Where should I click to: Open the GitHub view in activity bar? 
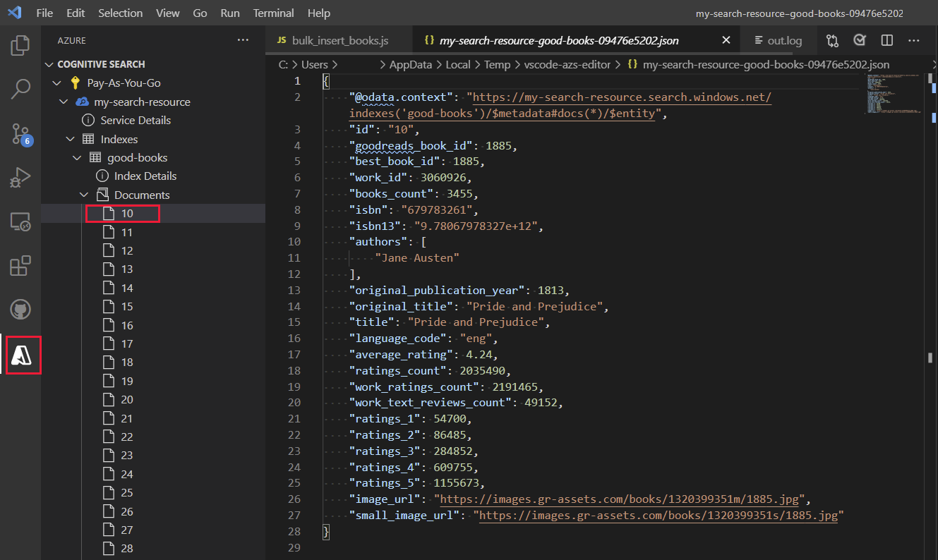click(x=20, y=309)
